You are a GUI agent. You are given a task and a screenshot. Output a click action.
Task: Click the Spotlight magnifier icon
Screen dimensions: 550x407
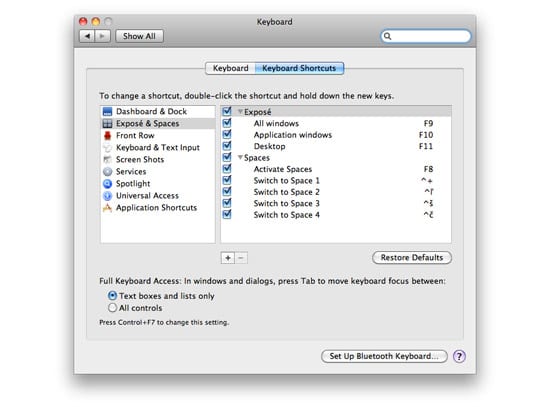pos(107,184)
